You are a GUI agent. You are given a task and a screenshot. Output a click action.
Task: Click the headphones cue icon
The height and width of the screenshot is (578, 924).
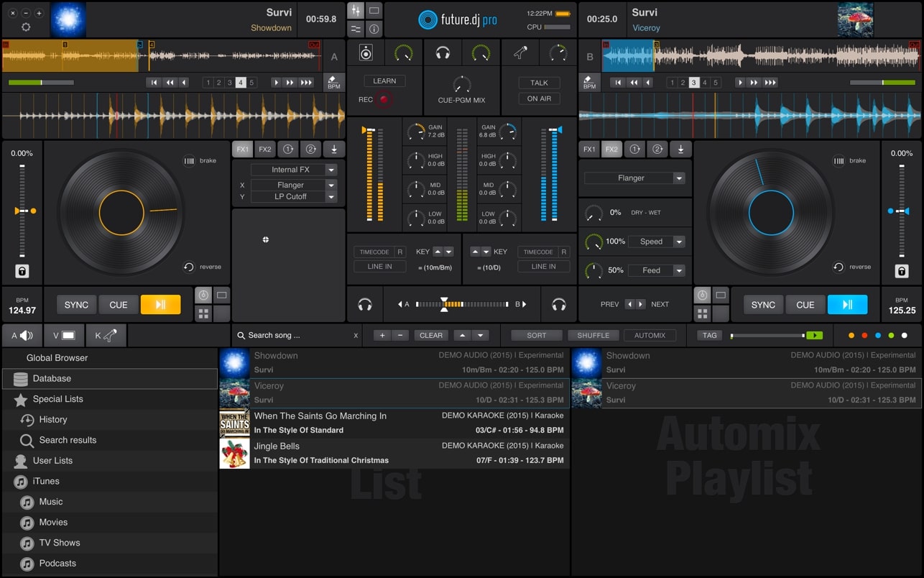[x=443, y=52]
